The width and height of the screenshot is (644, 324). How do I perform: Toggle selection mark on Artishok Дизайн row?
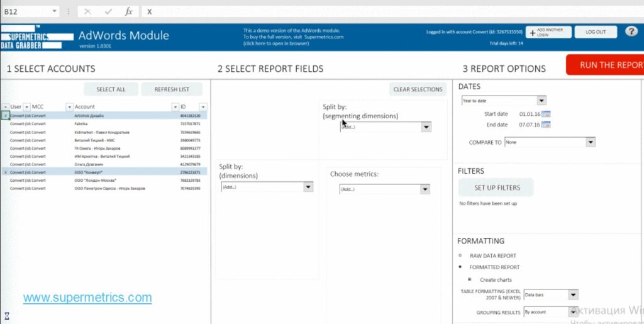click(x=5, y=116)
